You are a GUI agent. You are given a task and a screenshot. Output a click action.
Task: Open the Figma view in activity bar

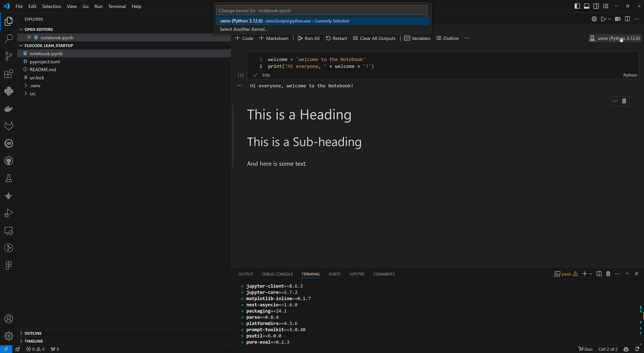pyautogui.click(x=8, y=265)
